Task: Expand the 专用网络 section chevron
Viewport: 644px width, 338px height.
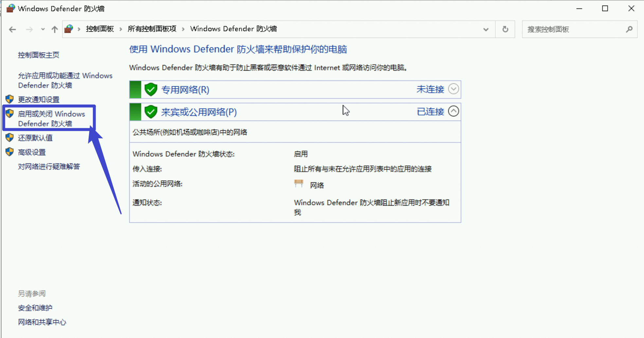Action: (454, 89)
